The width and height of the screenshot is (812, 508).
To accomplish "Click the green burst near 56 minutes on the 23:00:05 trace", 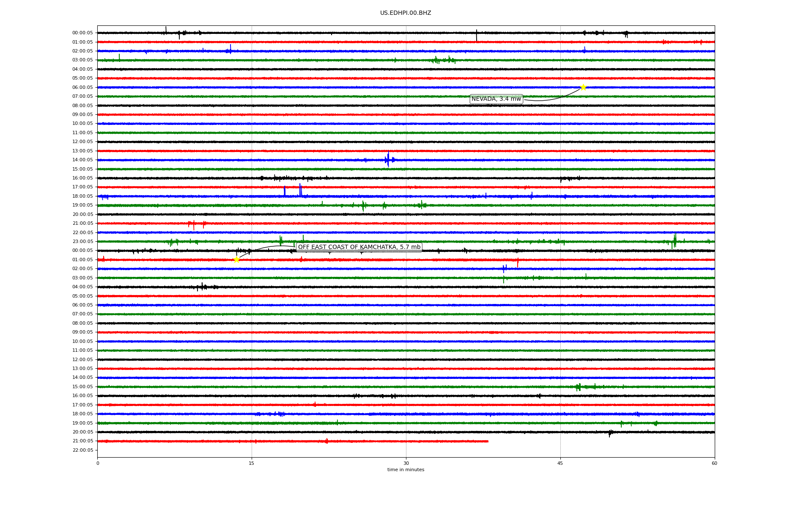I will (x=675, y=240).
